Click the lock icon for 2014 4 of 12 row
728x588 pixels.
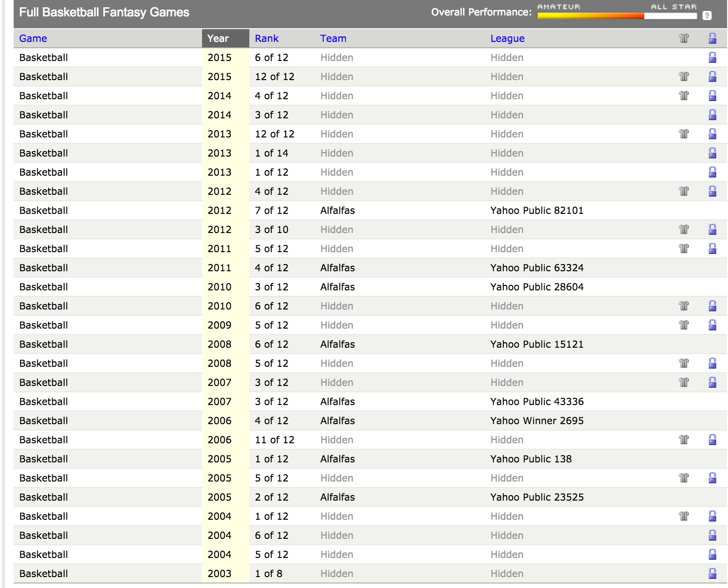pyautogui.click(x=713, y=96)
